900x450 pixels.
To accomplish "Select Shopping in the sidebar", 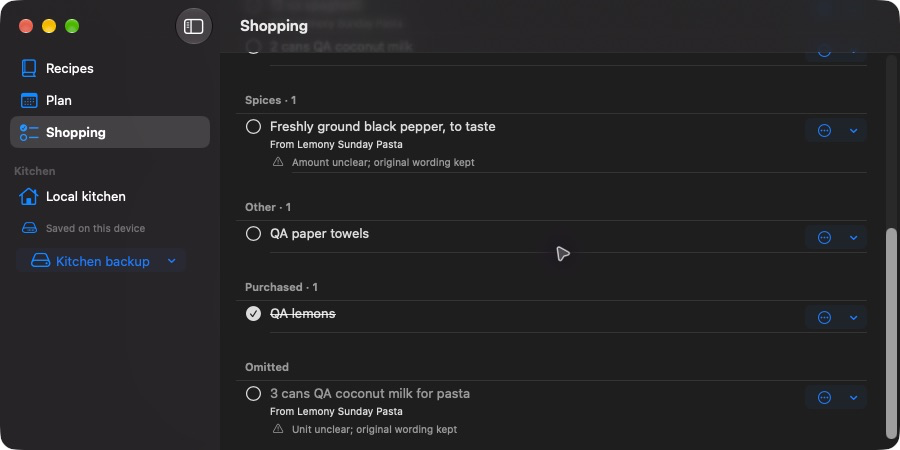I will [110, 132].
